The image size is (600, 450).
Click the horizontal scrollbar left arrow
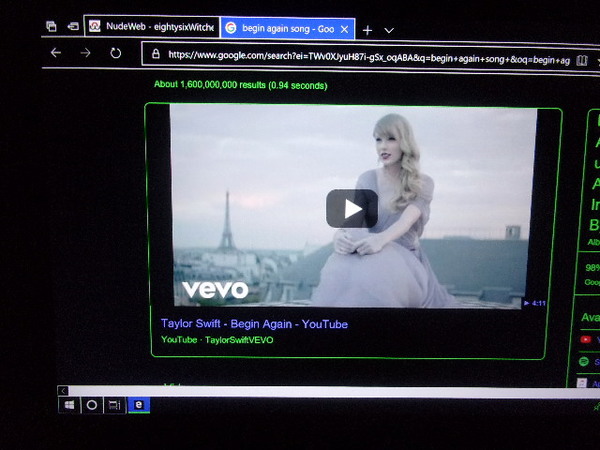tap(64, 390)
